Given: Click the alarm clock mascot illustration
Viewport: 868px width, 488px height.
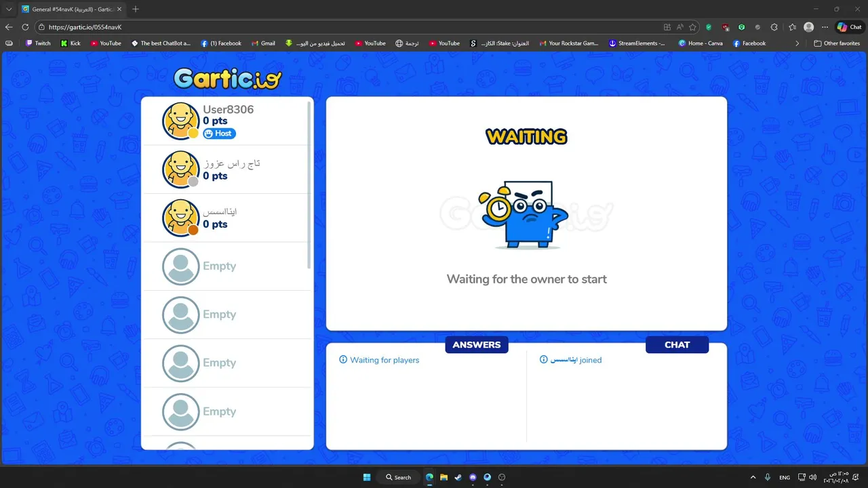Looking at the screenshot, I should (x=524, y=214).
